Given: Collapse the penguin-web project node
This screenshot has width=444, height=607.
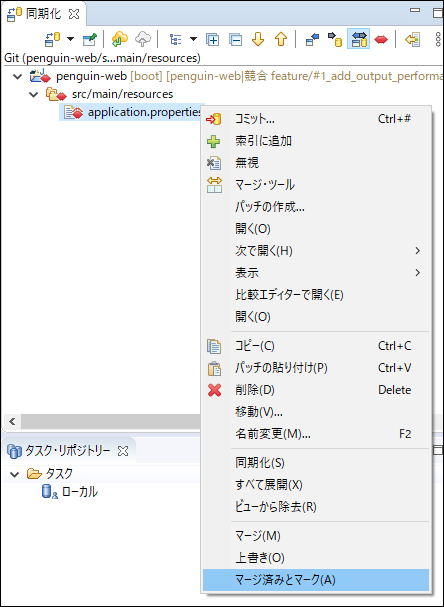Looking at the screenshot, I should [17, 76].
